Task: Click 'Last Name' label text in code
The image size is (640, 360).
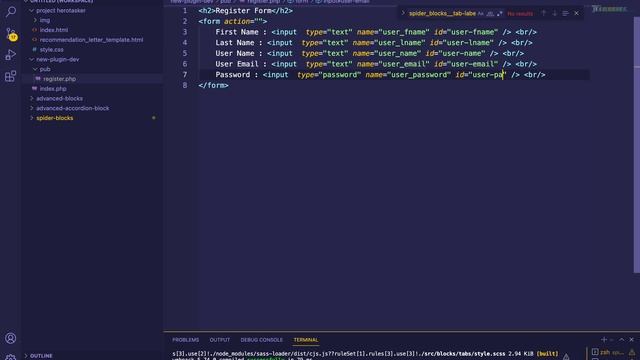Action: [235, 42]
